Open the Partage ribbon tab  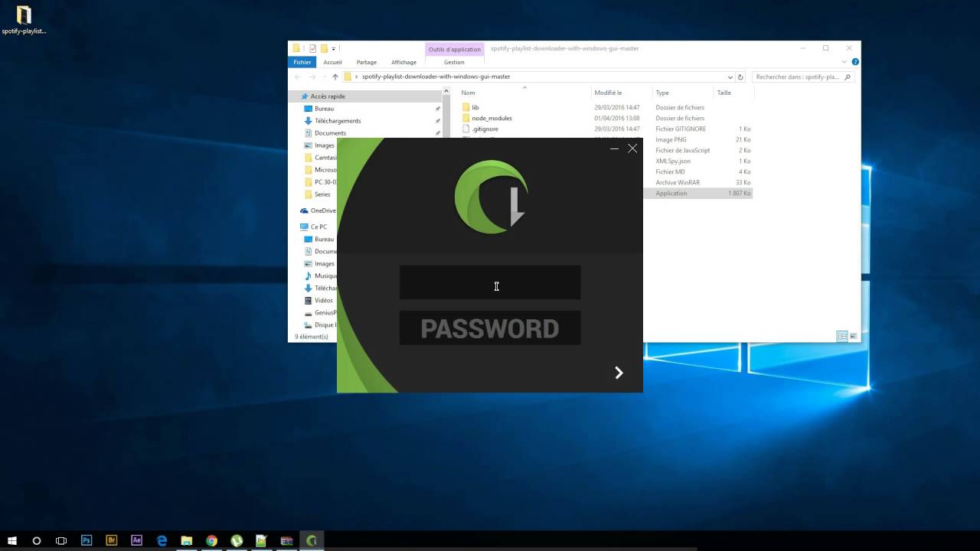point(366,62)
